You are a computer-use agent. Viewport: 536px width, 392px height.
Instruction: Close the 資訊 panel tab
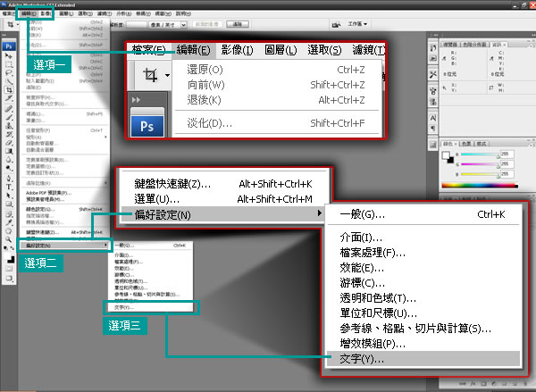[x=504, y=45]
